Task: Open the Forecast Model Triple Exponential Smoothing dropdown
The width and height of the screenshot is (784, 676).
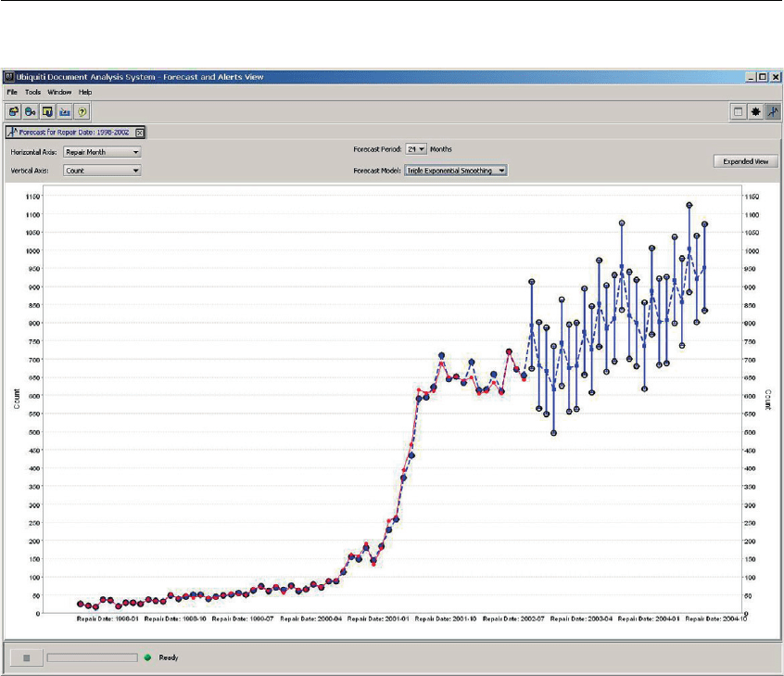Action: (x=457, y=171)
